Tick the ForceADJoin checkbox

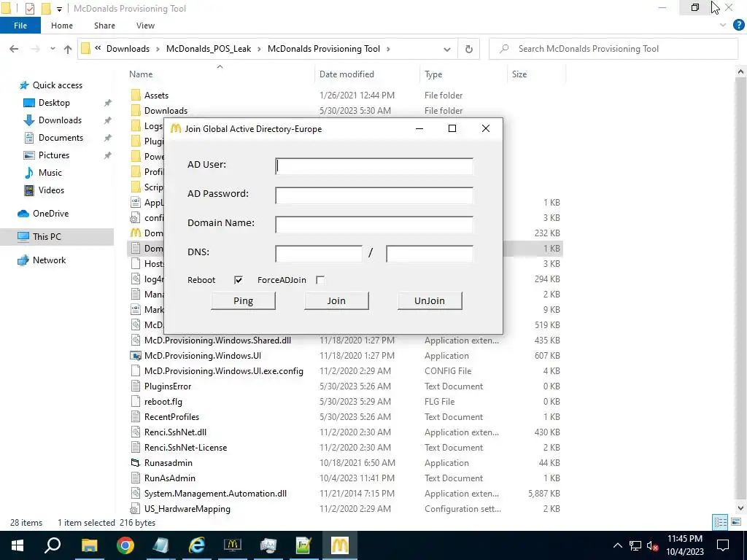pos(320,280)
